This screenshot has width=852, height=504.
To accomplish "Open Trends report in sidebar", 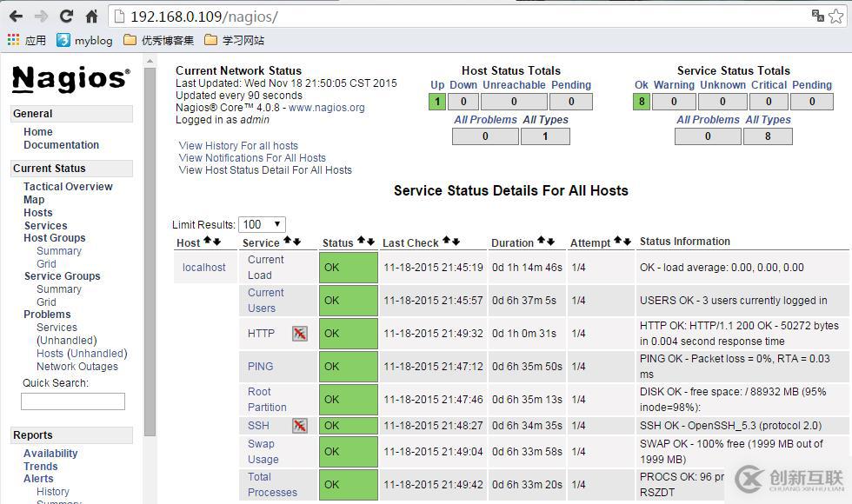I will point(41,467).
